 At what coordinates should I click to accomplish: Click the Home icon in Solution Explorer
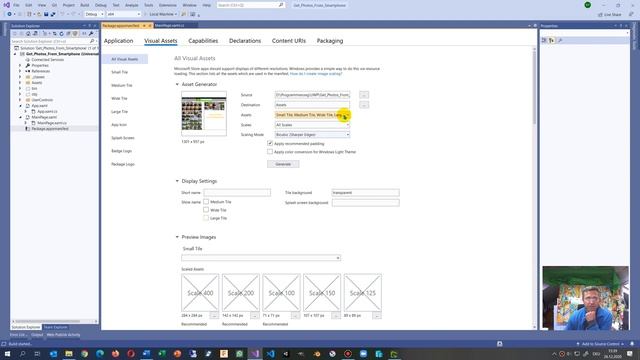click(28, 33)
